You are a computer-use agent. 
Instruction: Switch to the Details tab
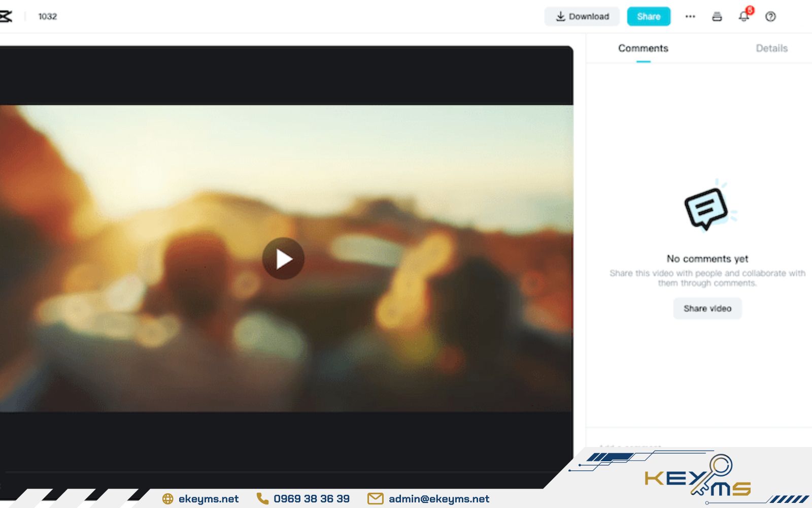click(x=772, y=48)
